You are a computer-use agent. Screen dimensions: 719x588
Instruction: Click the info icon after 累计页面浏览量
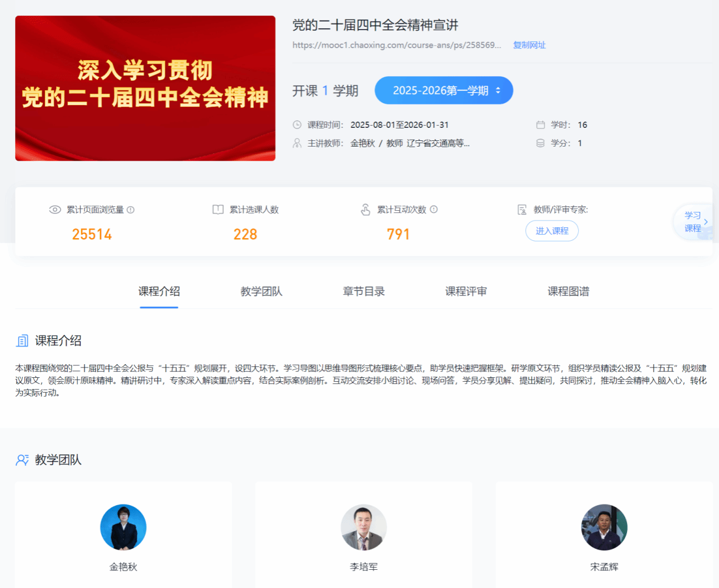point(131,210)
